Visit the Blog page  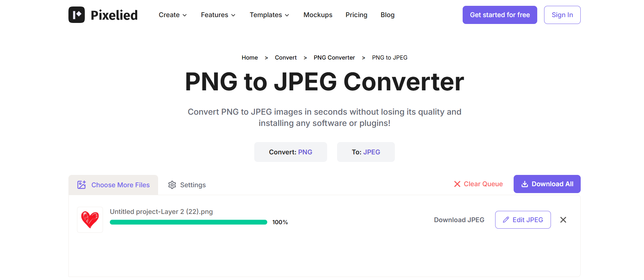(x=387, y=15)
